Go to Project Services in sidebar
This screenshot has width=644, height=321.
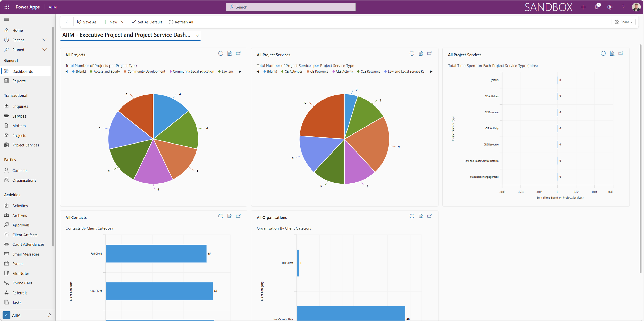point(26,145)
